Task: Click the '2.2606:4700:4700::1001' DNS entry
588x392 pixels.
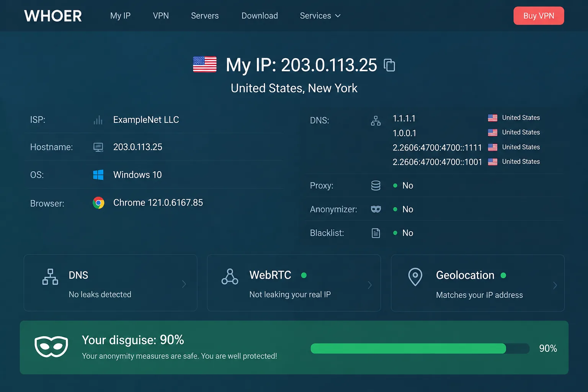Action: tap(437, 162)
